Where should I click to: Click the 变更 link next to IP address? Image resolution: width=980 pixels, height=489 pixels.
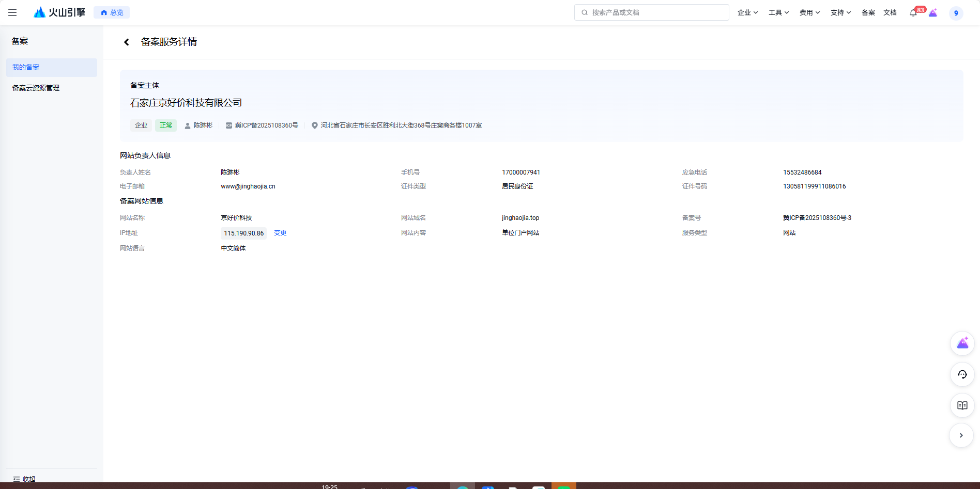pos(280,233)
